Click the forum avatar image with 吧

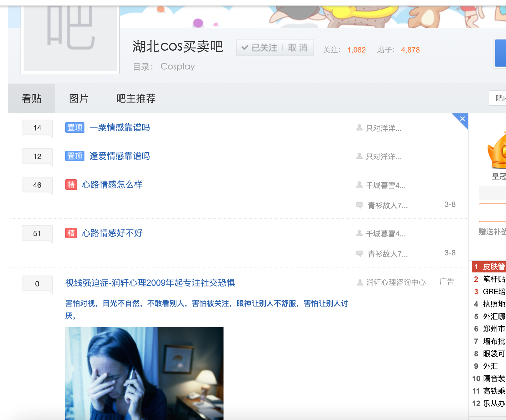(x=70, y=37)
